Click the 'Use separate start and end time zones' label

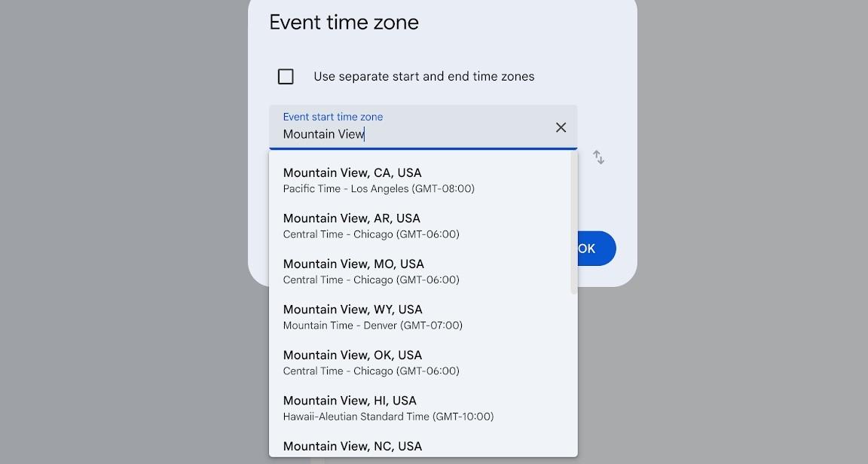(423, 76)
